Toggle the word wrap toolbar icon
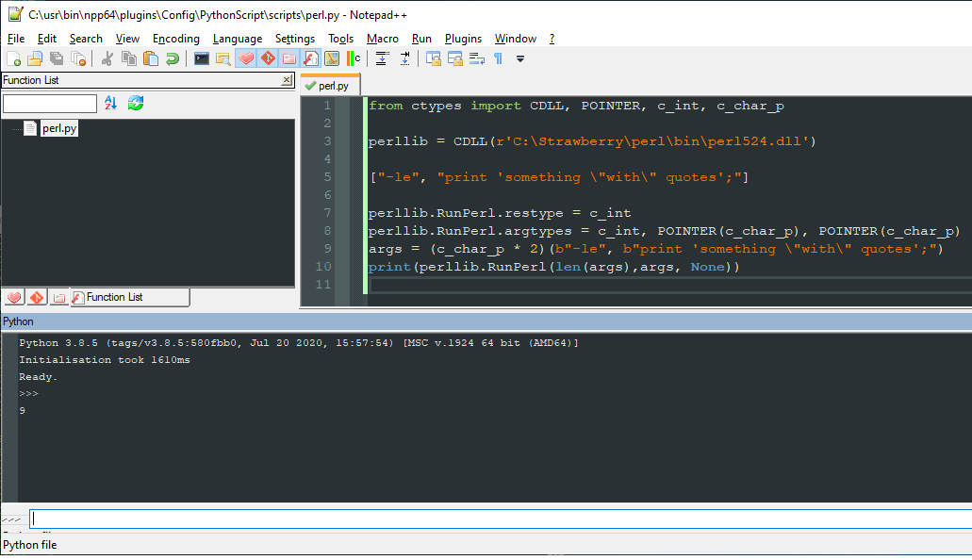This screenshot has width=972, height=560. (x=477, y=58)
